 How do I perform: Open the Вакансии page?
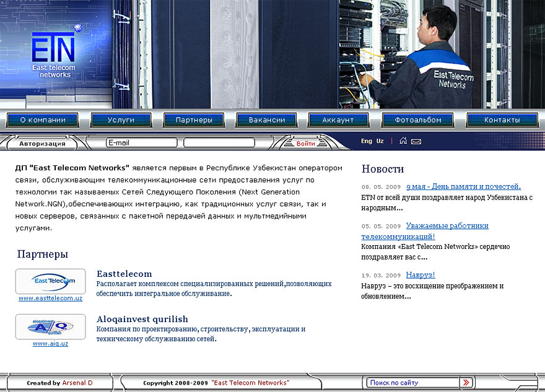267,120
